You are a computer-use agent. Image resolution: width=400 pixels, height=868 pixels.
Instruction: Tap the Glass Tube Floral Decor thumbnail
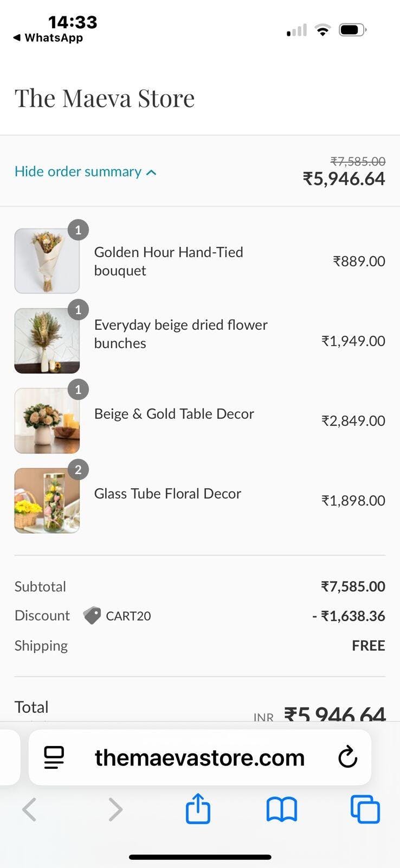coord(47,500)
